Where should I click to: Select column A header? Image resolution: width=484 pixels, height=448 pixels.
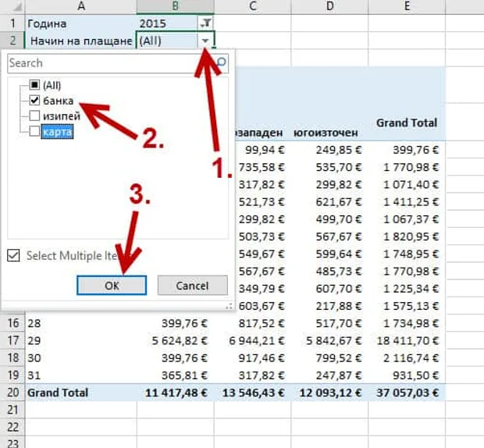click(x=81, y=6)
